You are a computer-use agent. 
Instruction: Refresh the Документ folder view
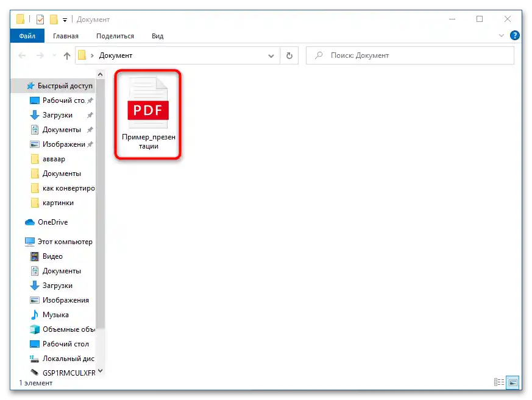289,55
